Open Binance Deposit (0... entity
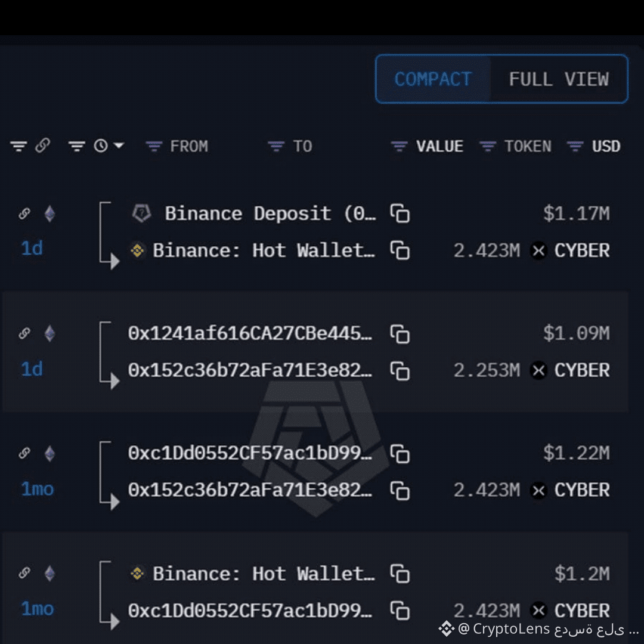Screen dimensions: 644x644 pos(270,213)
